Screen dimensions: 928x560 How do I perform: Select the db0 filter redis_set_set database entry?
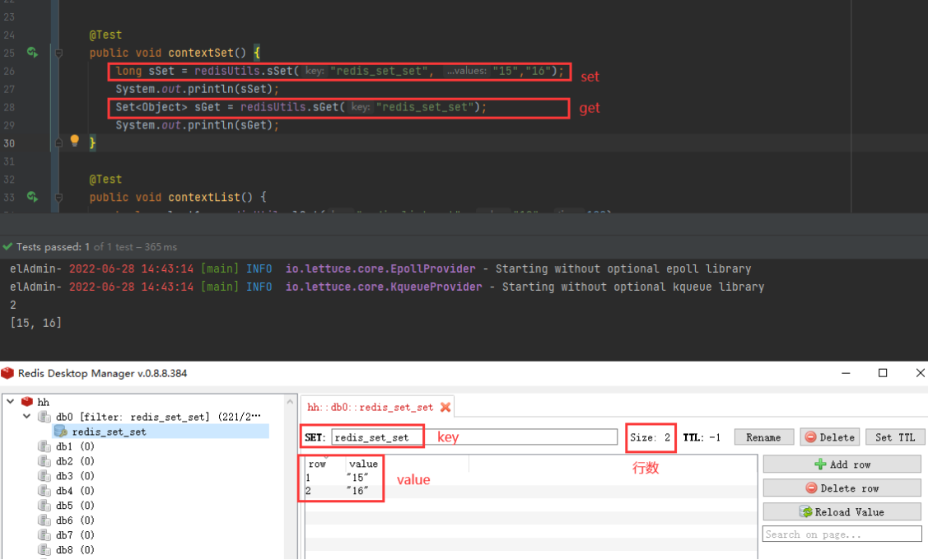(158, 417)
